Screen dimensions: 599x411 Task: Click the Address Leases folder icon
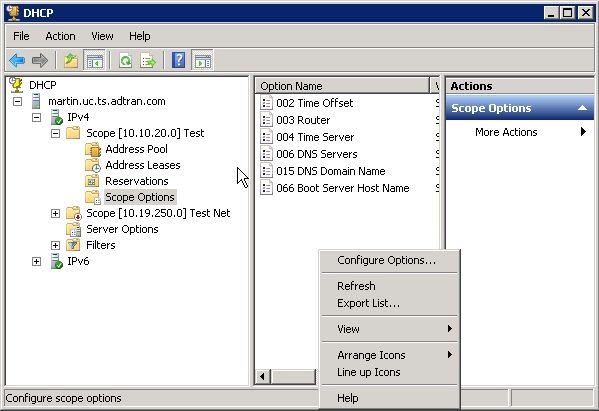pos(93,165)
